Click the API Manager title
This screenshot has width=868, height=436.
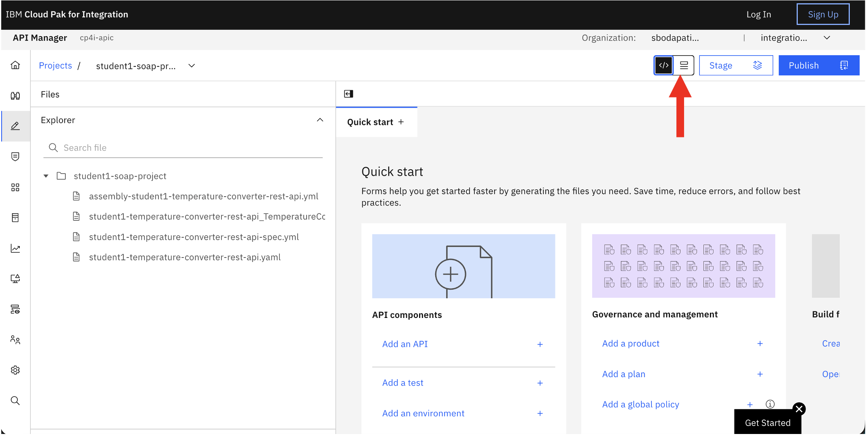(x=40, y=38)
